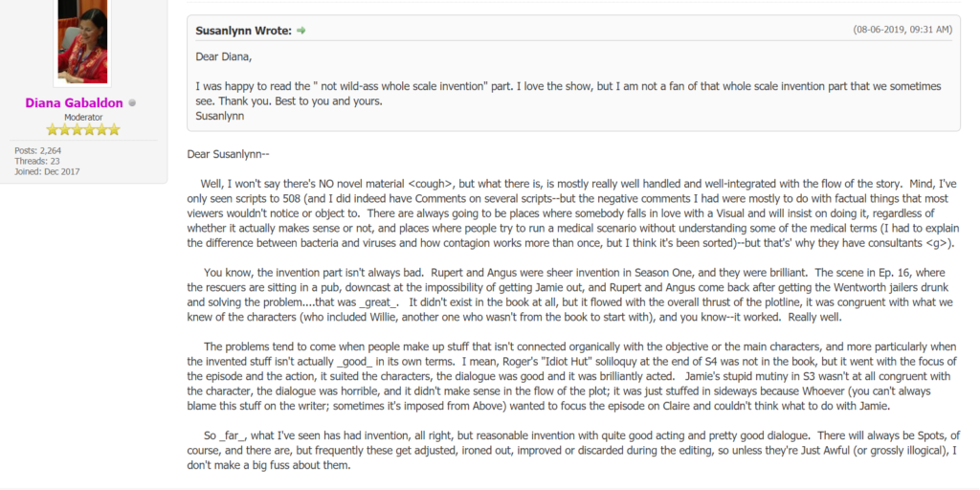Click the Dear Susanlynn-- reply greeting
The image size is (980, 490).
pyautogui.click(x=228, y=154)
